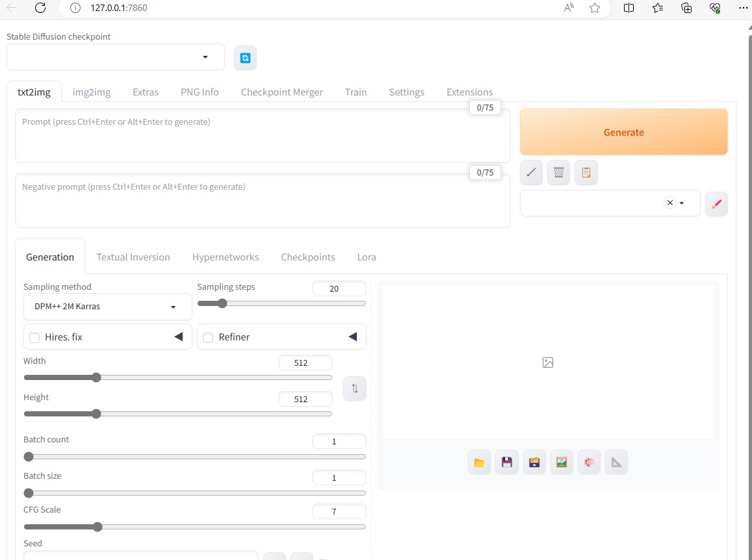Open the Sampling method dropdown
752x560 pixels.
pyautogui.click(x=107, y=306)
